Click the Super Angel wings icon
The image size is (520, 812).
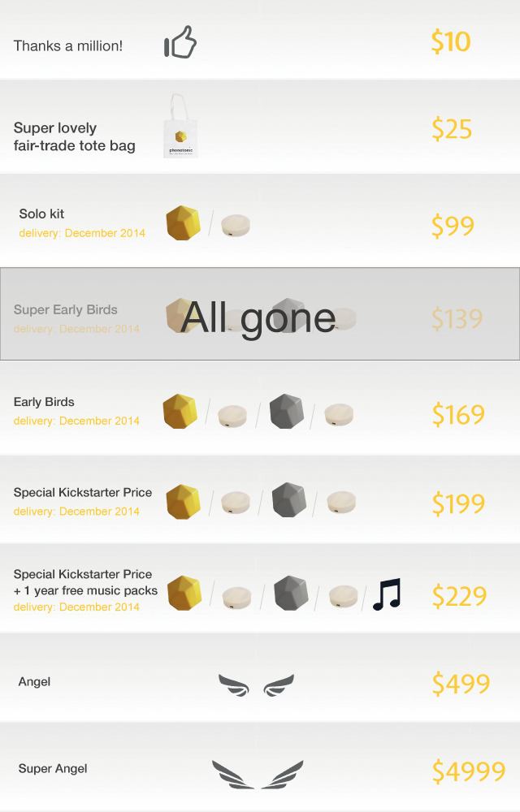pos(258,775)
